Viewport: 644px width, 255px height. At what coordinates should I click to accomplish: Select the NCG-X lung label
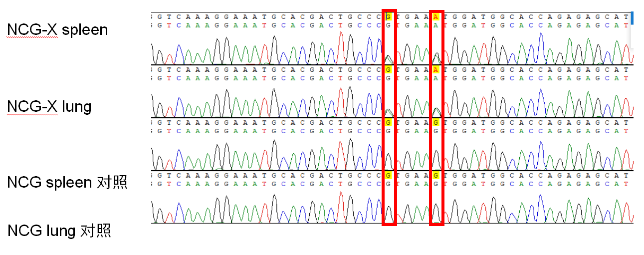(x=49, y=106)
